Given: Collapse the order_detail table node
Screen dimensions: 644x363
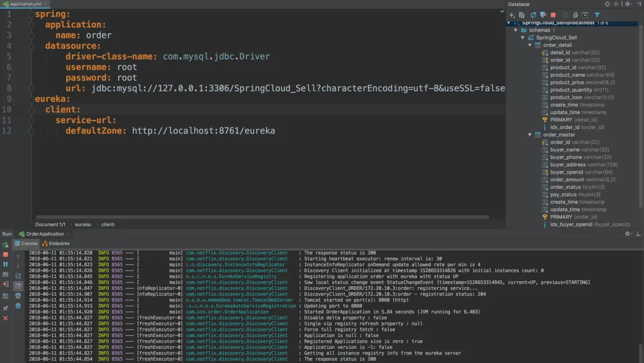Looking at the screenshot, I should [x=530, y=45].
